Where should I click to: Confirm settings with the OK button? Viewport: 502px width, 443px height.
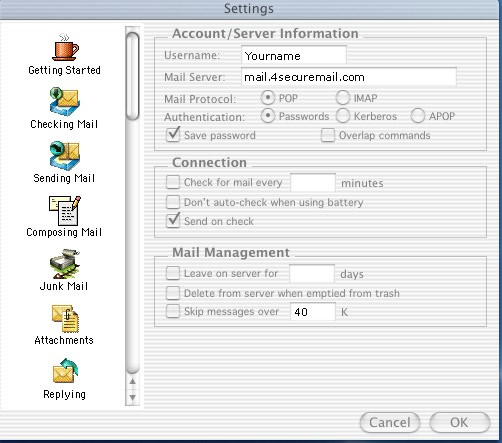tap(460, 422)
